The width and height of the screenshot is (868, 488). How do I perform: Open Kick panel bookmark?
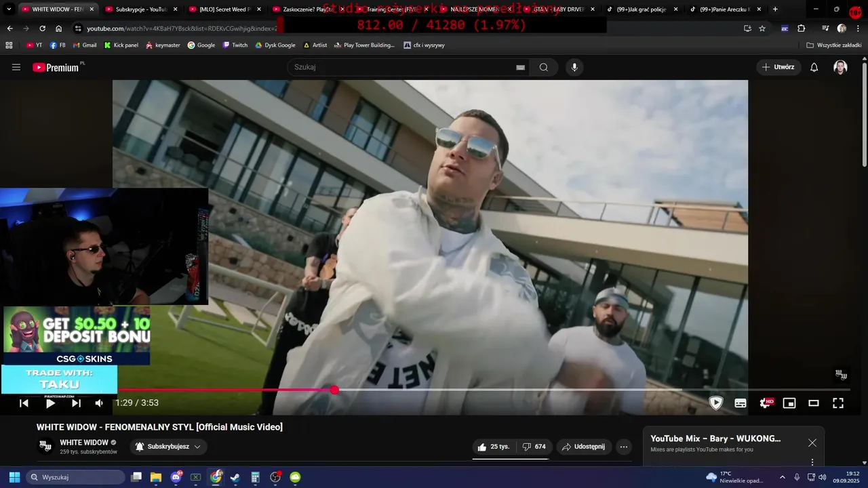pyautogui.click(x=121, y=45)
